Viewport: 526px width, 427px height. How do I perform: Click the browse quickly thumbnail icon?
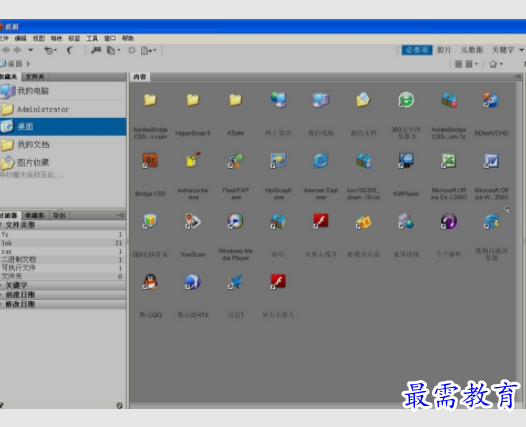[458, 64]
